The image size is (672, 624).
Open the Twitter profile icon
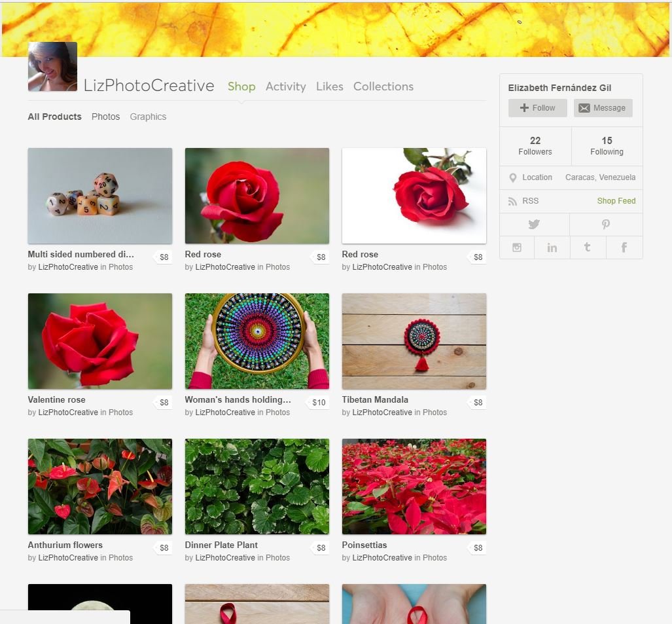click(x=534, y=225)
